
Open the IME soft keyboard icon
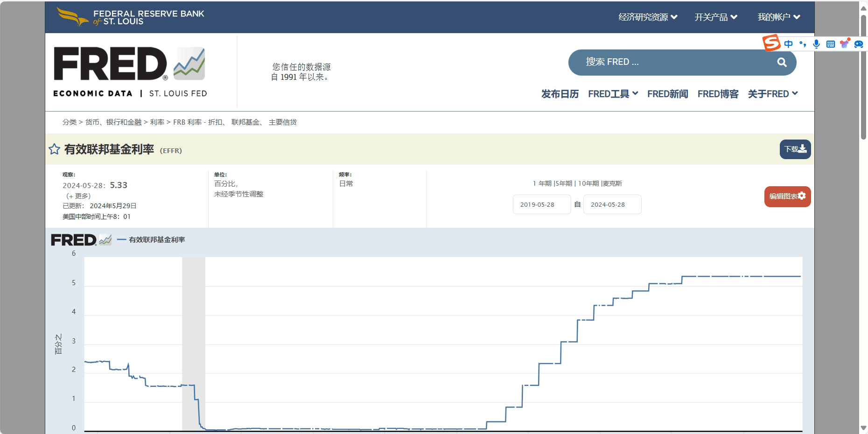tap(831, 44)
